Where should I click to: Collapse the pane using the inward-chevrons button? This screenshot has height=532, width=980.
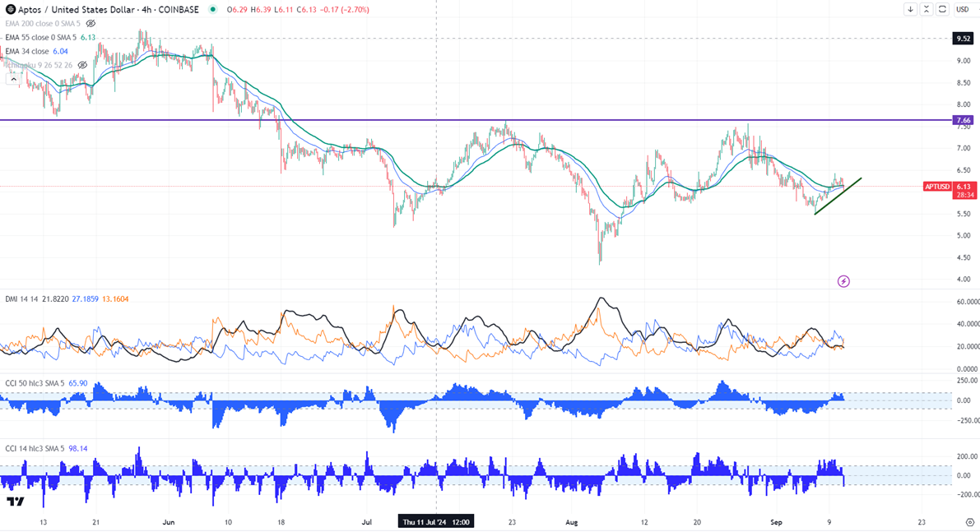coord(927,9)
